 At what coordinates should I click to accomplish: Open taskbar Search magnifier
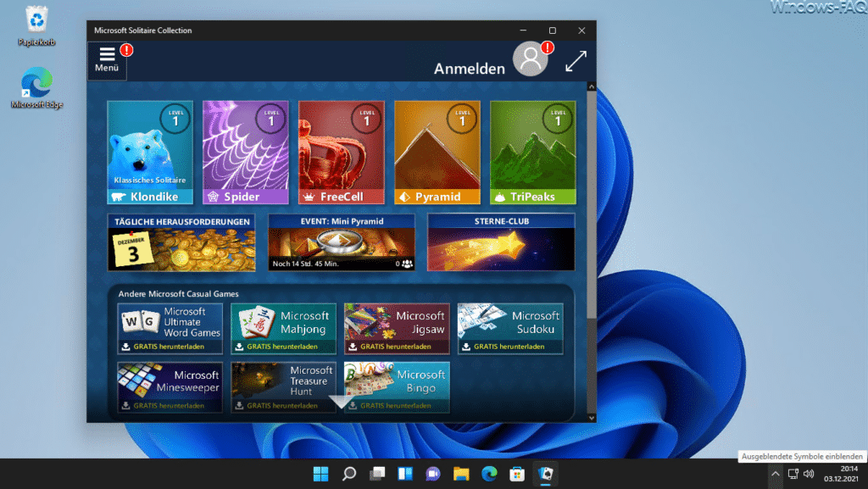348,474
